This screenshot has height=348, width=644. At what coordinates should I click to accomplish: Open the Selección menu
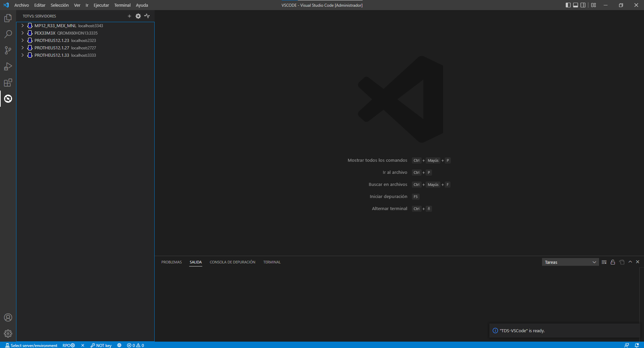pos(60,5)
